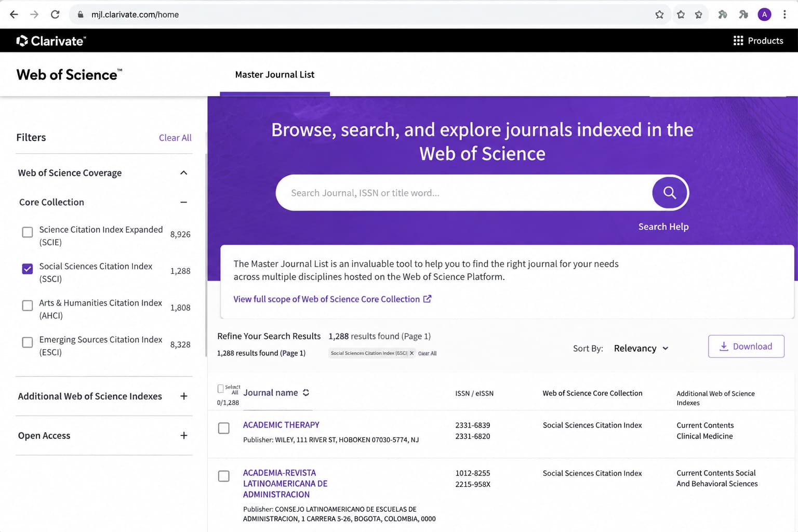Select the ACADEMIC THERAPY journal checkbox
Viewport: 798px width, 532px height.
tap(224, 428)
